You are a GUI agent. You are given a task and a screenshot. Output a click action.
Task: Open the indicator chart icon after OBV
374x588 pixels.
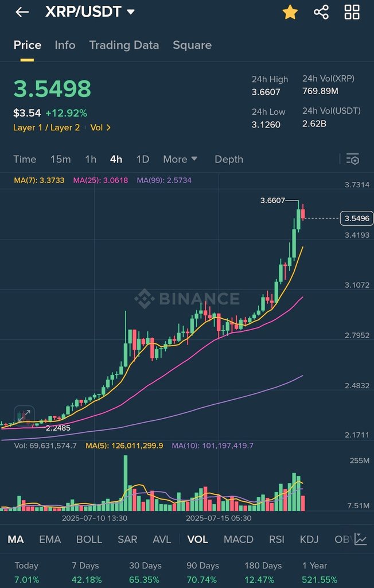click(x=360, y=539)
